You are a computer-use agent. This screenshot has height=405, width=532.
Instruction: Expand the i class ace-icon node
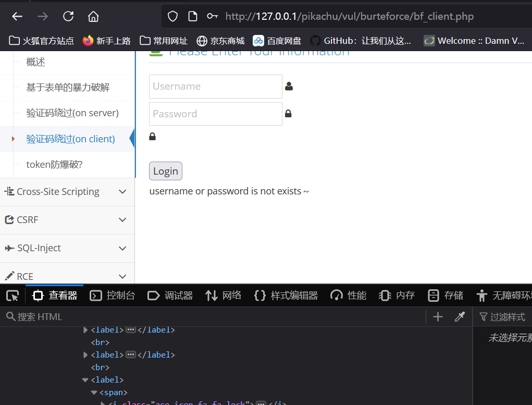[x=103, y=403]
